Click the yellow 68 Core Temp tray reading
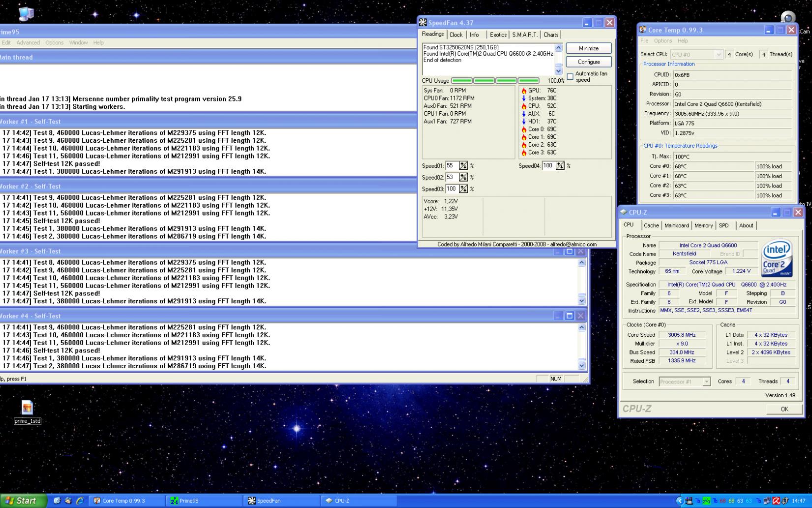 [731, 501]
